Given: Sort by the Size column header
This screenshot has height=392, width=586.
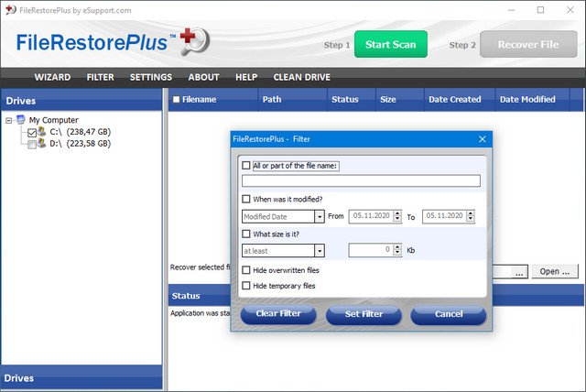Looking at the screenshot, I should [400, 100].
